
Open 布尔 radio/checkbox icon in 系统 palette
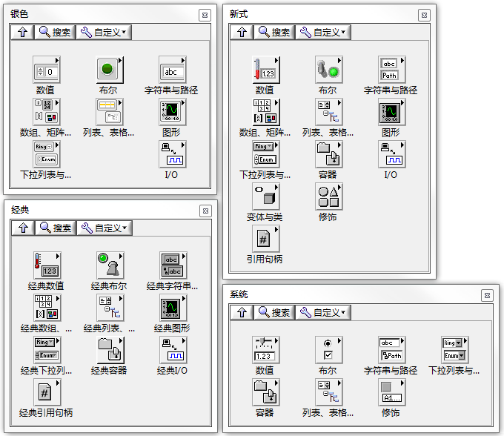point(328,350)
